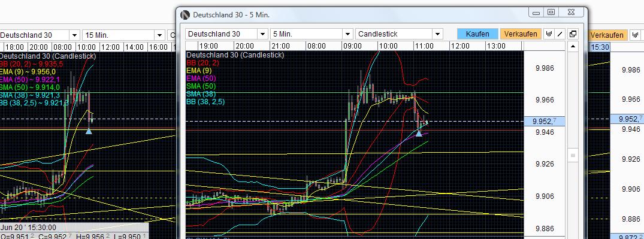Viewport: 644px width, 239px height.
Task: Open indicators menu in the 5 Min. window
Action: (x=549, y=34)
